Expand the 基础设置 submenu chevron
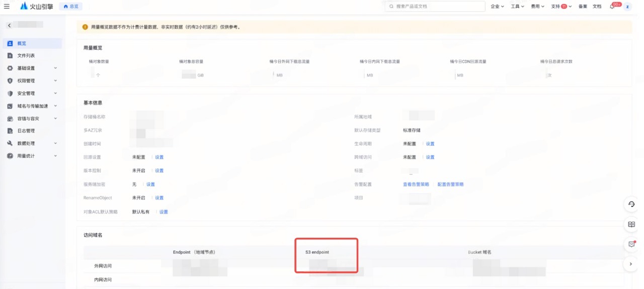 [55, 68]
